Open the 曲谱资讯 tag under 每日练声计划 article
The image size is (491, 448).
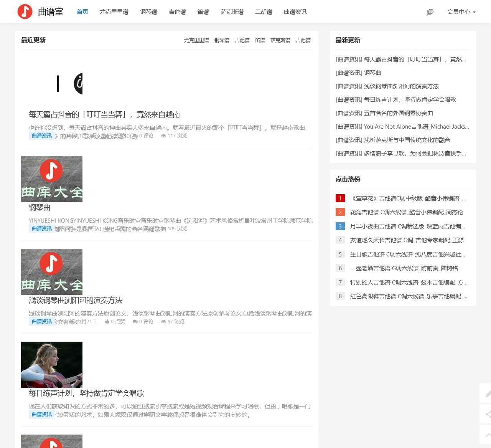(41, 414)
